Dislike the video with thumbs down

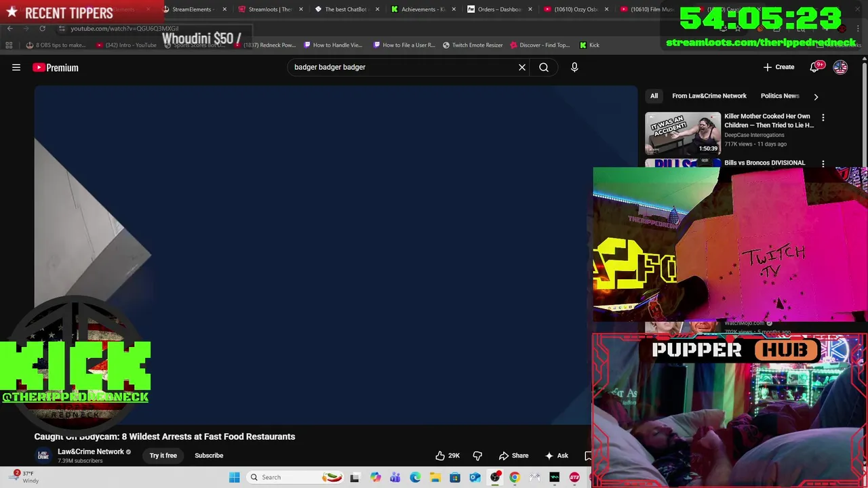point(477,455)
